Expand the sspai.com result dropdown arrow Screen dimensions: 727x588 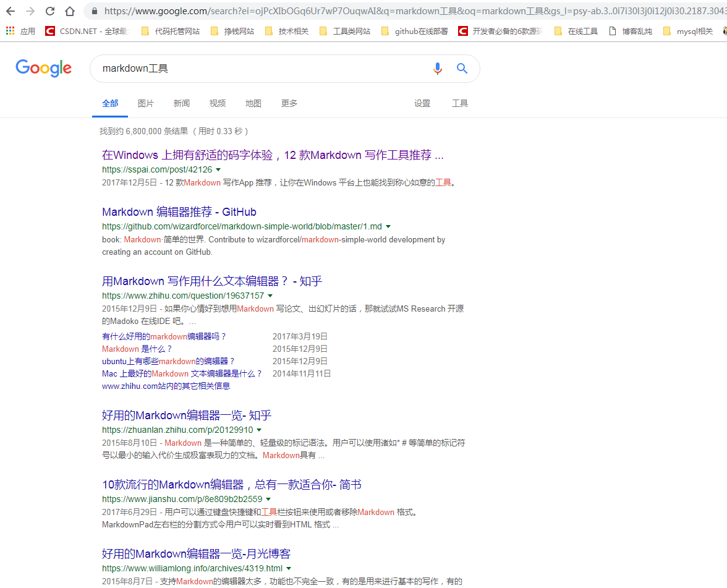click(218, 169)
